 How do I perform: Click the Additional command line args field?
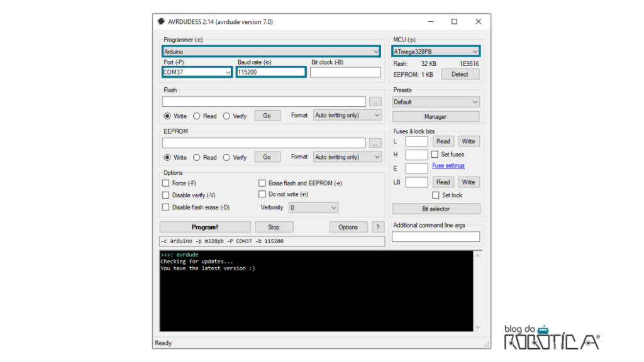436,237
